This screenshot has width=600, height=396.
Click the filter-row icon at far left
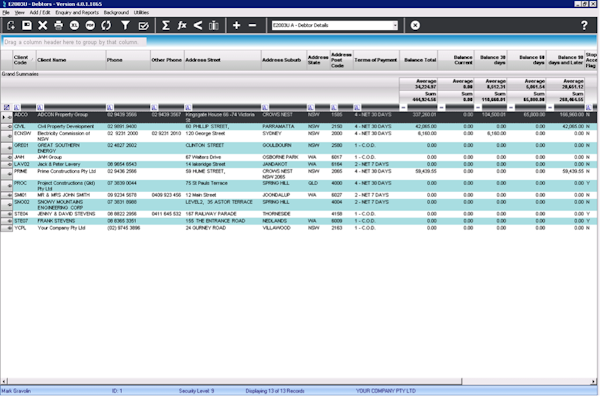[7, 108]
